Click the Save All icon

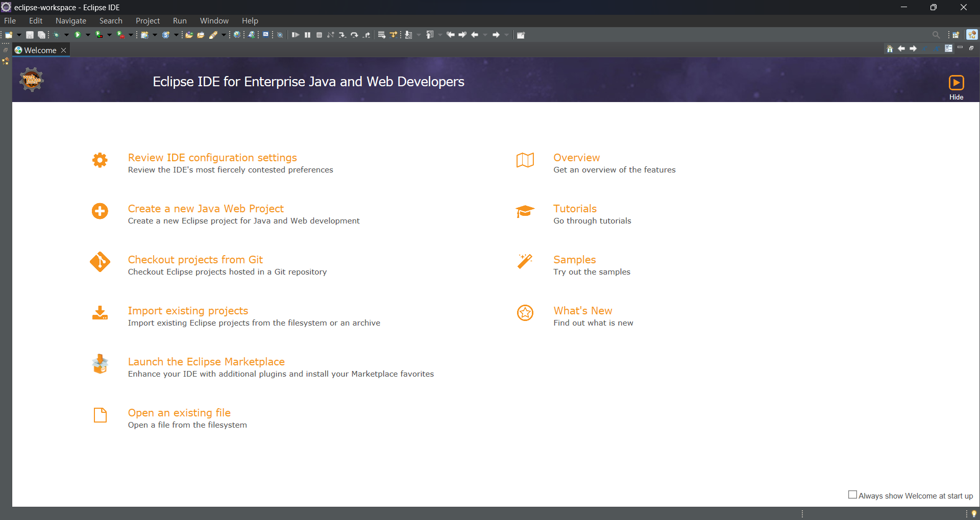(41, 35)
